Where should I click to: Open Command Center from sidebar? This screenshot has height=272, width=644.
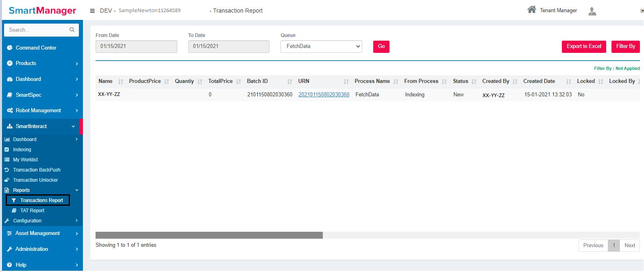pyautogui.click(x=36, y=48)
